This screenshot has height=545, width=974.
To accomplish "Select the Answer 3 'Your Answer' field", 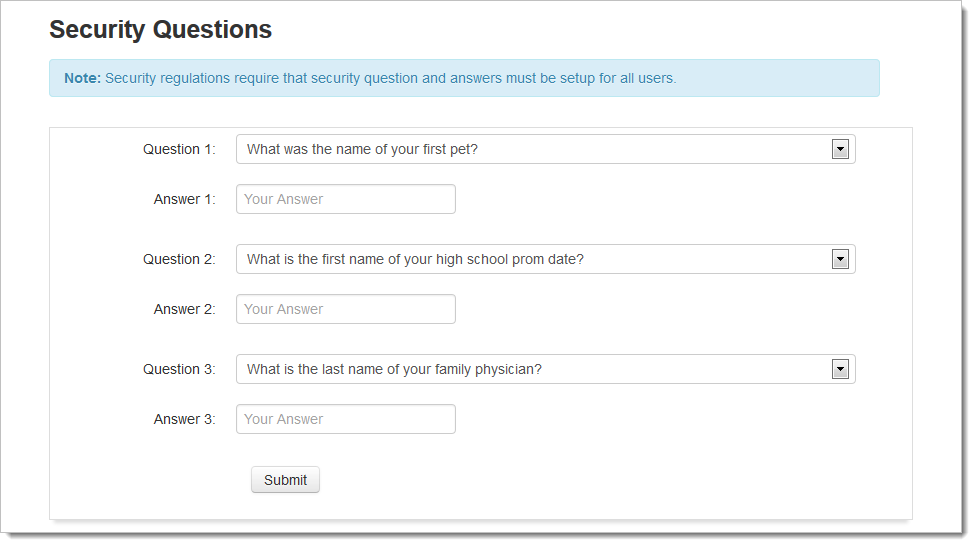I will point(345,419).
